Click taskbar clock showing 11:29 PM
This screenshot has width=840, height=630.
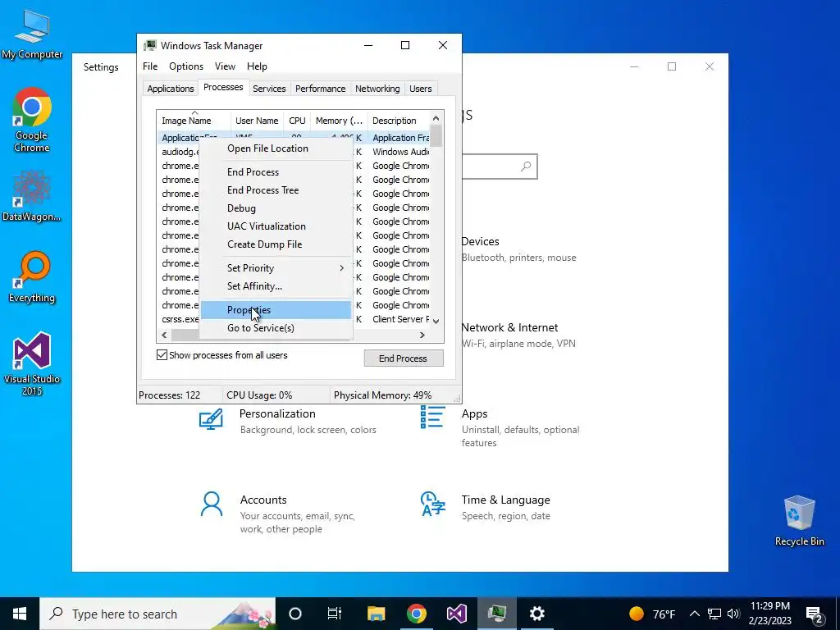pos(769,614)
